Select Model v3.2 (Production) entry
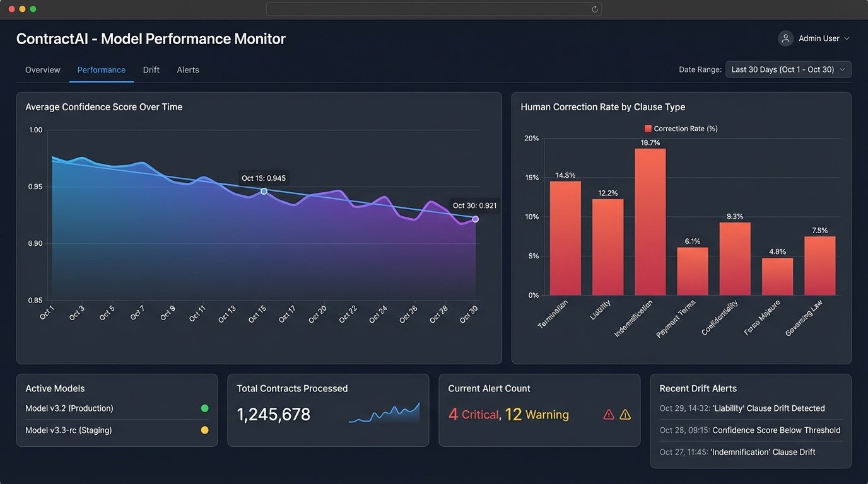 point(69,408)
